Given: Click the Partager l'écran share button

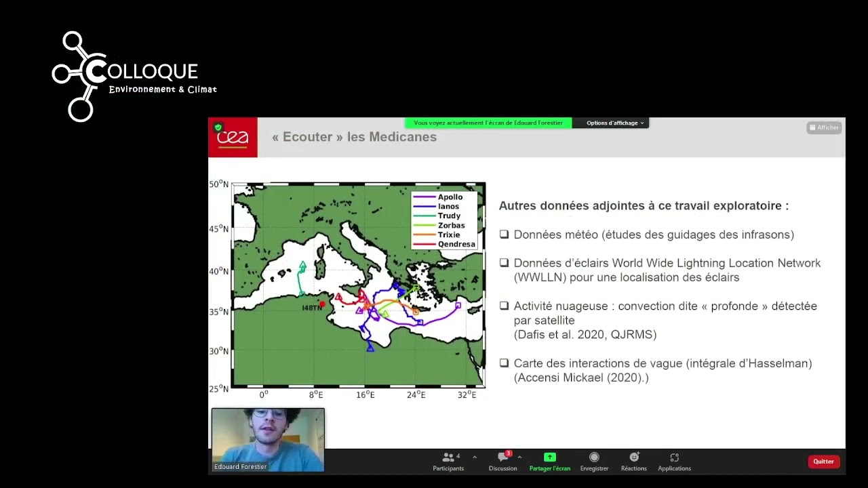Looking at the screenshot, I should pos(550,462).
